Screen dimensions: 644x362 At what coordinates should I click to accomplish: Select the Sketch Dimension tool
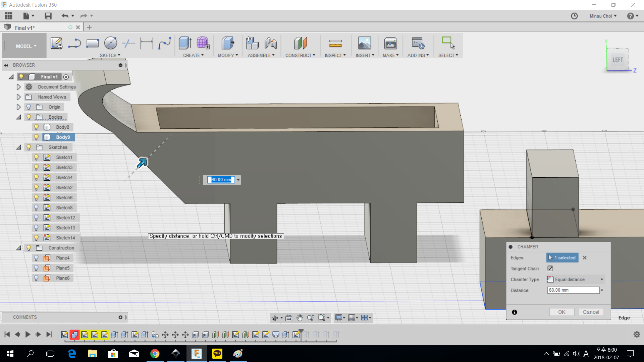tap(147, 43)
